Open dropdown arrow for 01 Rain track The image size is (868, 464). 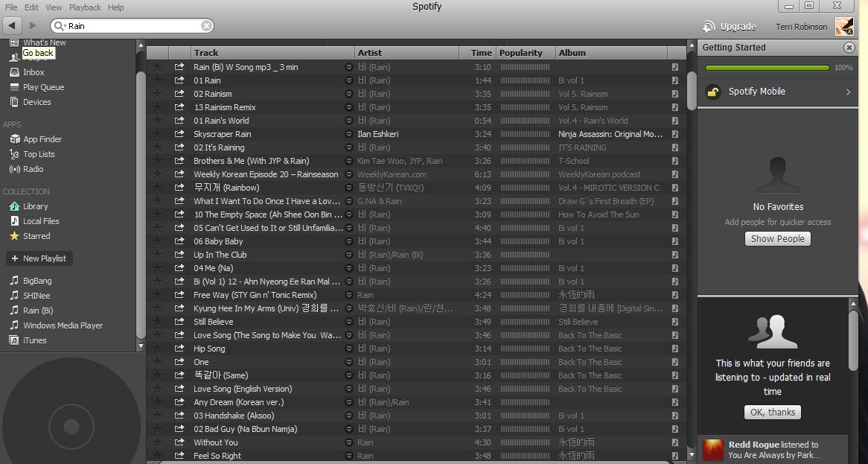348,80
